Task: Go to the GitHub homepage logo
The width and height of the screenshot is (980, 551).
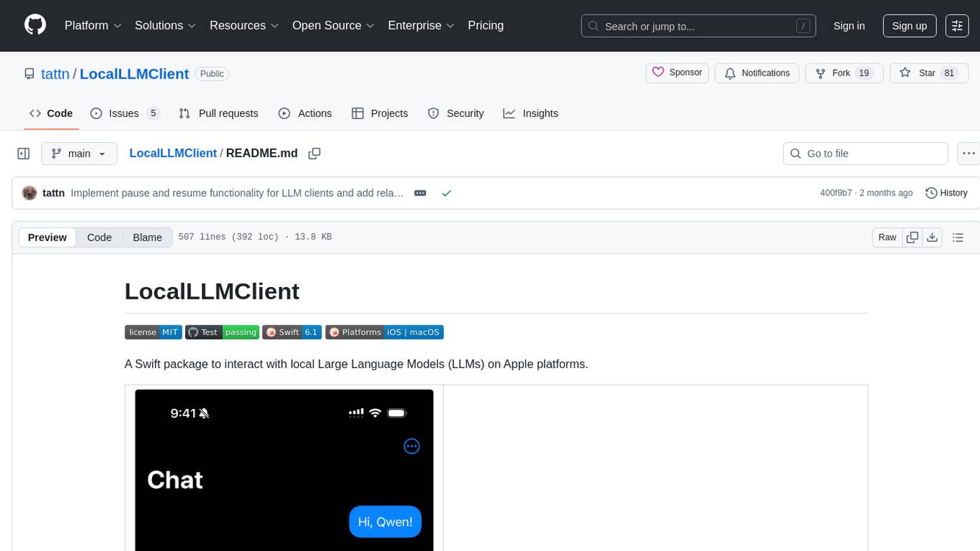Action: pyautogui.click(x=35, y=25)
